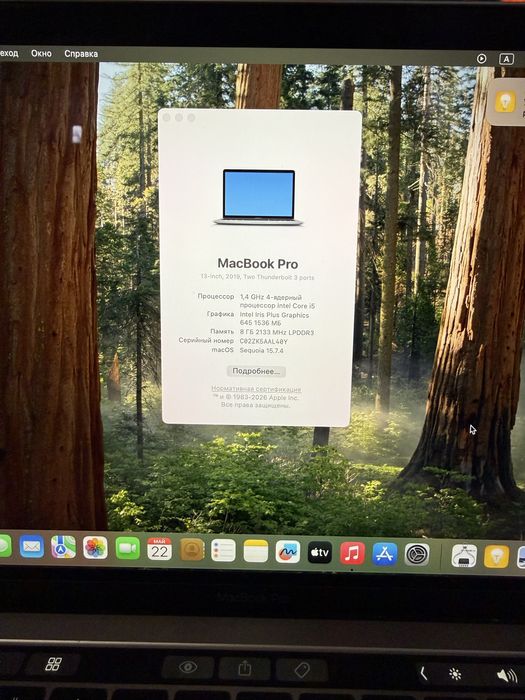
Task: Click the 'Графика' label
Action: (220, 314)
